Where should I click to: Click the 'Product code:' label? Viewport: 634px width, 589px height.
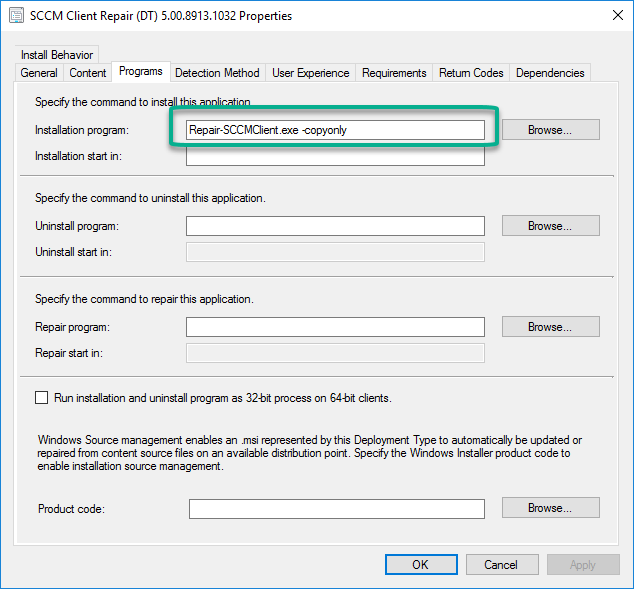point(71,509)
